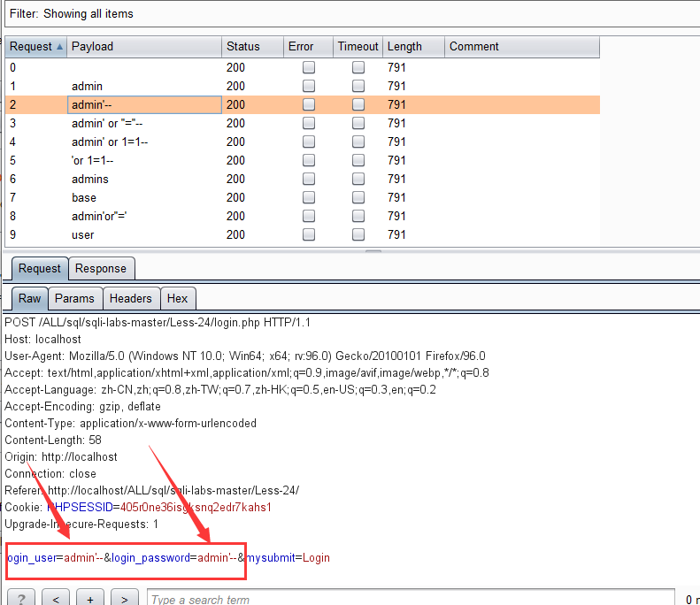Select row with payload user

click(303, 234)
